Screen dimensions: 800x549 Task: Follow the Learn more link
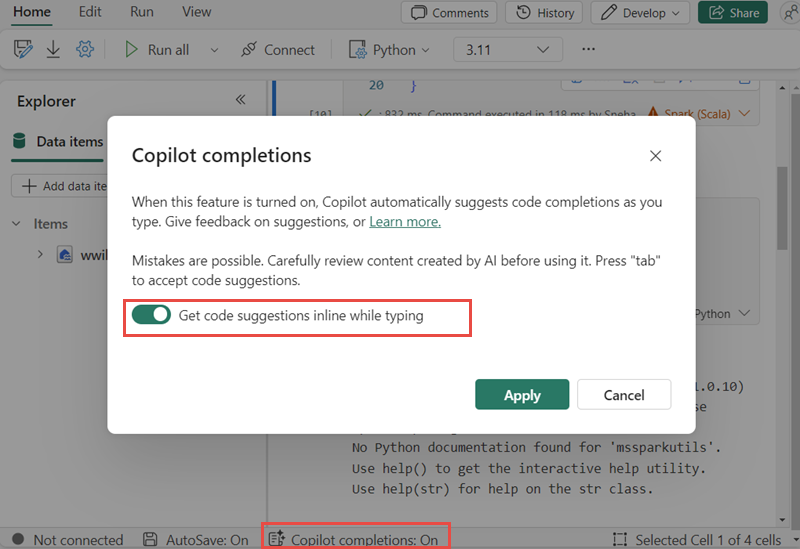pos(405,221)
